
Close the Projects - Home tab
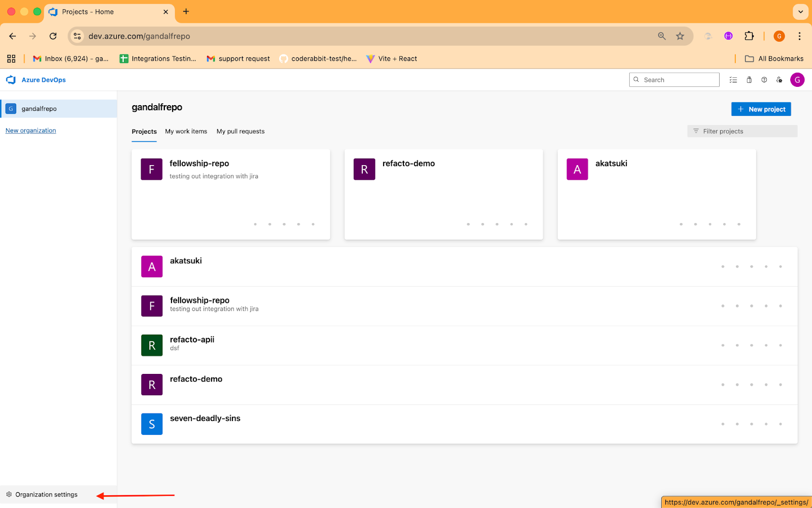click(165, 12)
